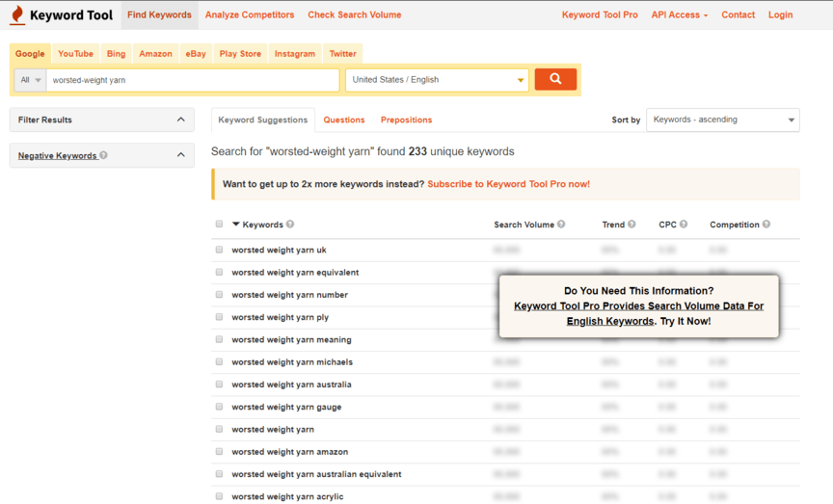The image size is (833, 504).
Task: Switch to the Questions tab
Action: point(344,120)
